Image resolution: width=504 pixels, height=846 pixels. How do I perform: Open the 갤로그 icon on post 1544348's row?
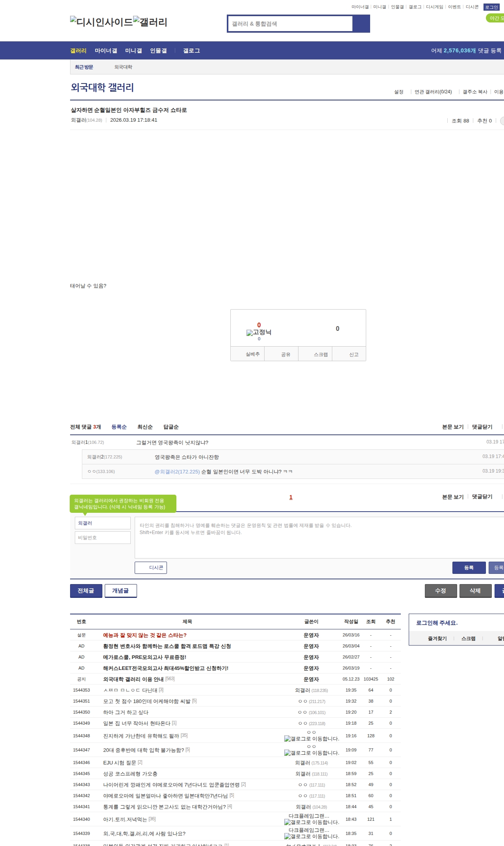312,739
